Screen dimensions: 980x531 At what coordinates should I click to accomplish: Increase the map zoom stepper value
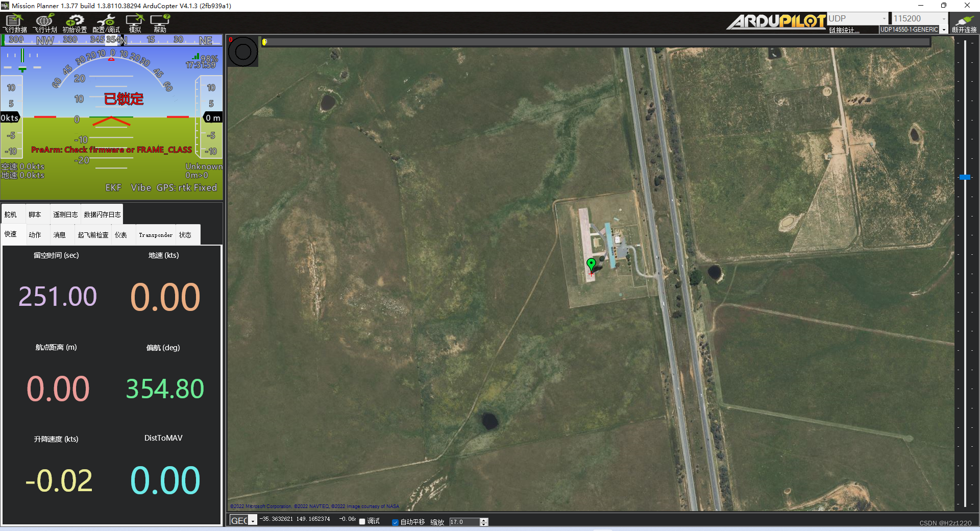point(484,520)
